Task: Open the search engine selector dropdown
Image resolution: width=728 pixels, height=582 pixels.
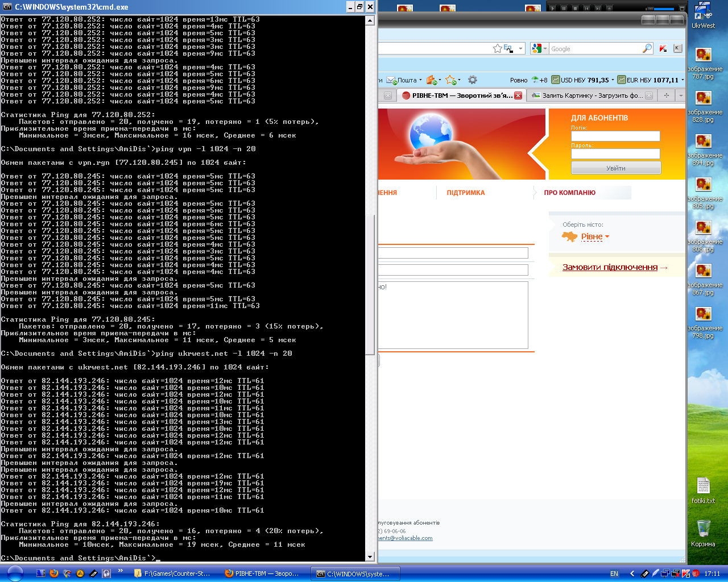Action: pyautogui.click(x=539, y=48)
